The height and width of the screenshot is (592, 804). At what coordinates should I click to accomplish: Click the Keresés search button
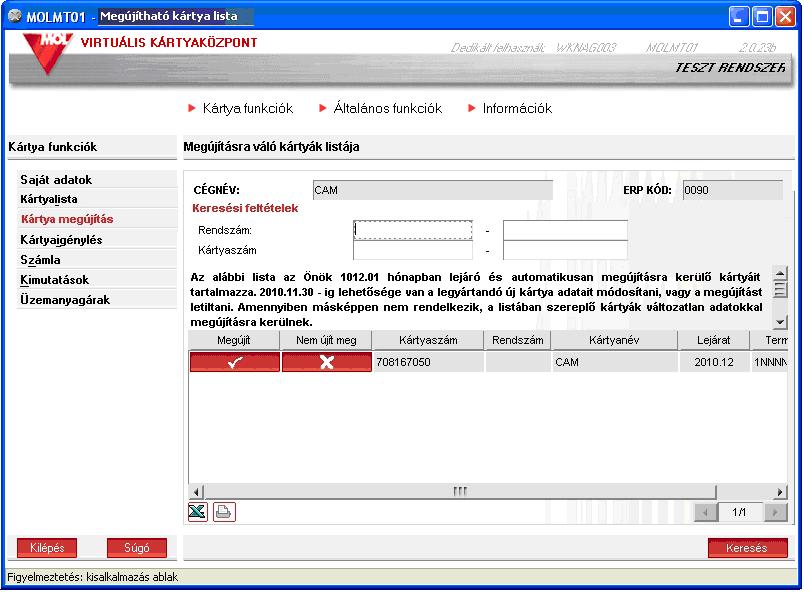tap(748, 547)
